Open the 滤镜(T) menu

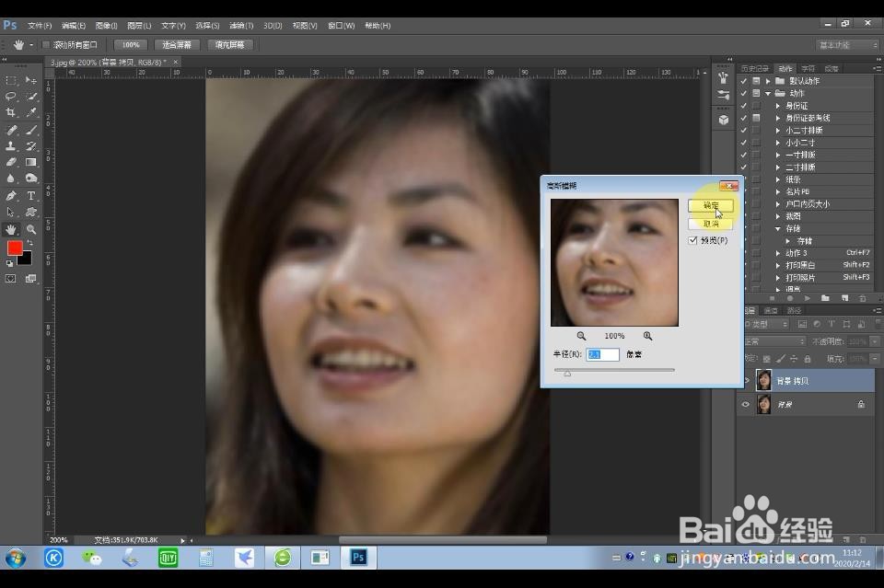(241, 26)
